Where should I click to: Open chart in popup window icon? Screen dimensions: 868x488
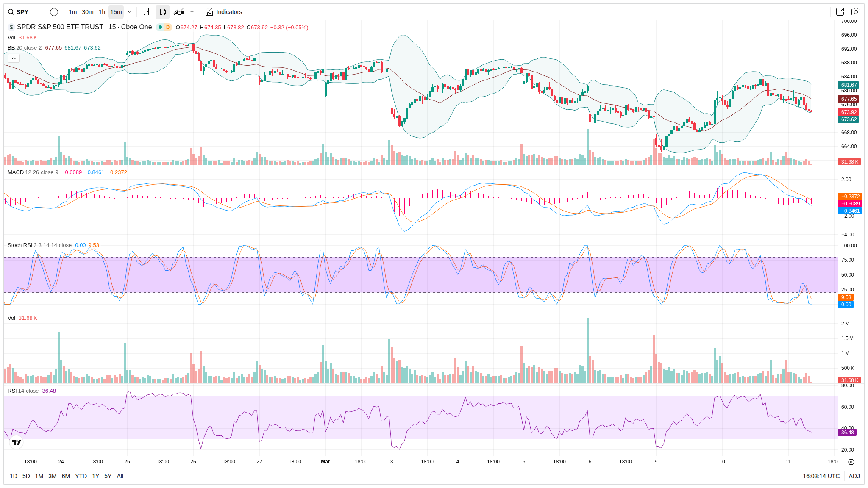(x=840, y=12)
